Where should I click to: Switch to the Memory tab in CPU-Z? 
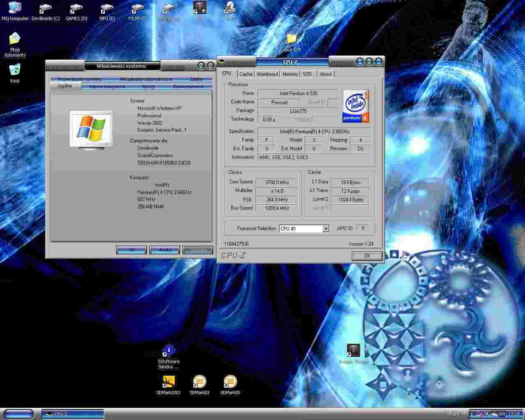point(290,74)
